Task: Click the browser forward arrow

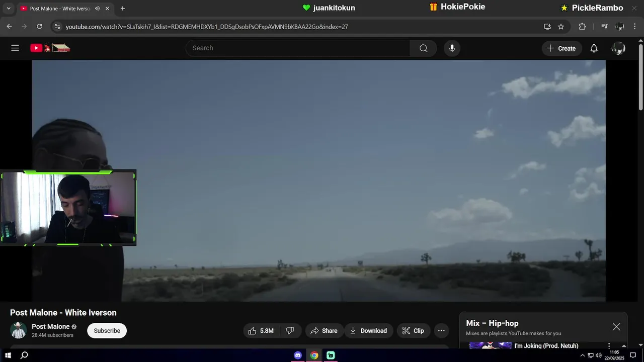Action: click(24, 26)
